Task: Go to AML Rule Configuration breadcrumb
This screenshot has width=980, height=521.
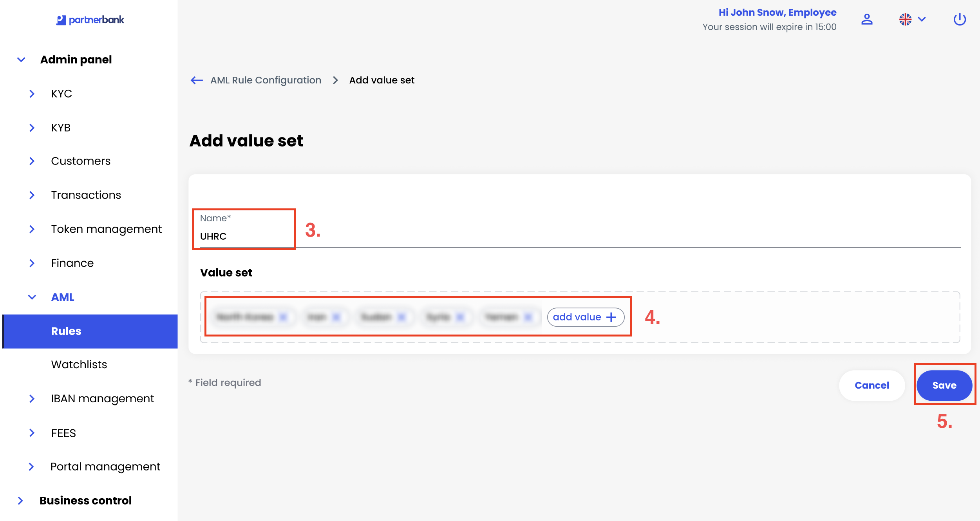Action: pyautogui.click(x=266, y=80)
